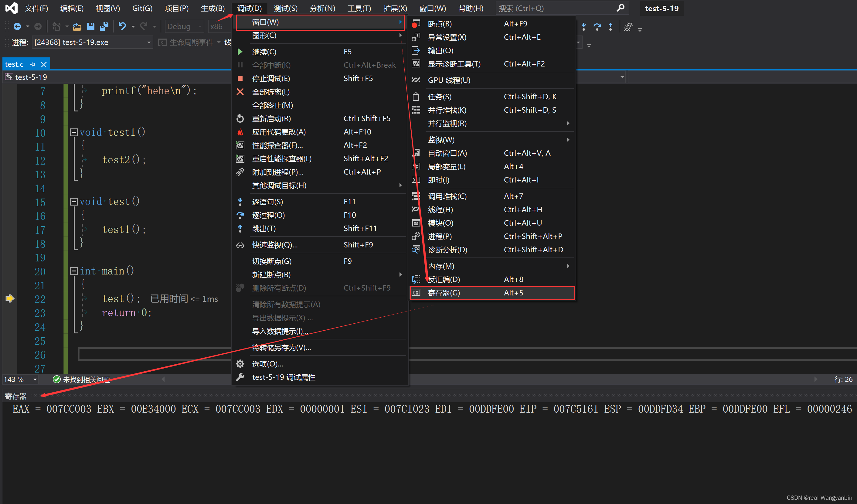Screen dimensions: 857x504
Task: Click the Step Into arrow icon in menu
Action: click(240, 202)
